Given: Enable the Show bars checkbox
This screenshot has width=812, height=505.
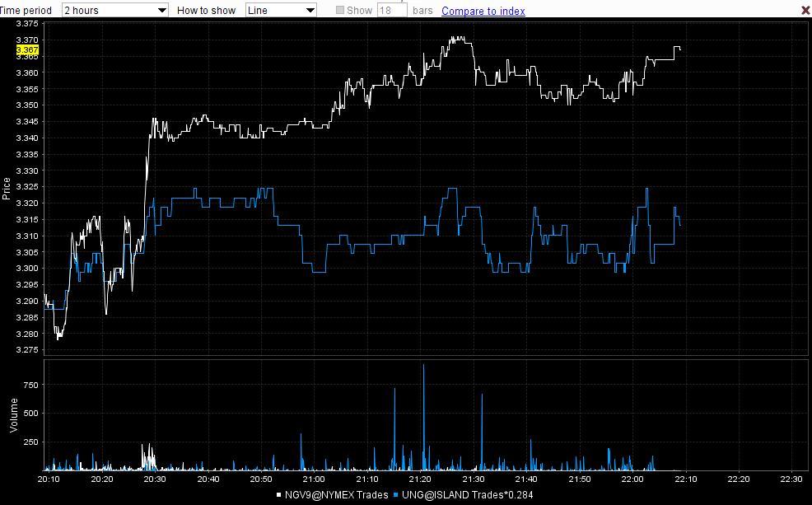Looking at the screenshot, I should (x=338, y=10).
